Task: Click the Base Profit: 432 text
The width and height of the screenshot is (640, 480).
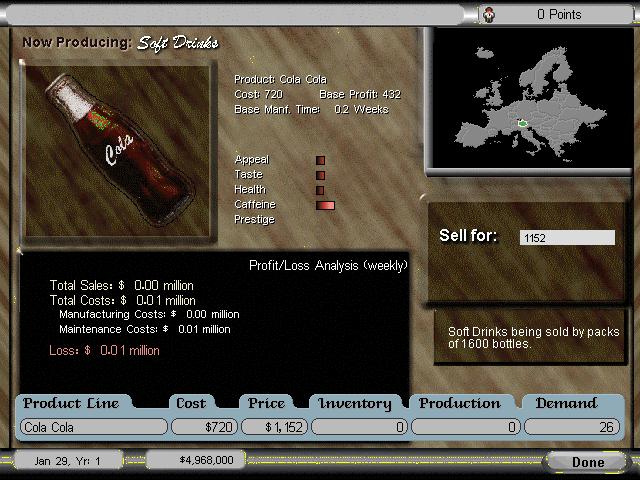Action: pyautogui.click(x=360, y=94)
